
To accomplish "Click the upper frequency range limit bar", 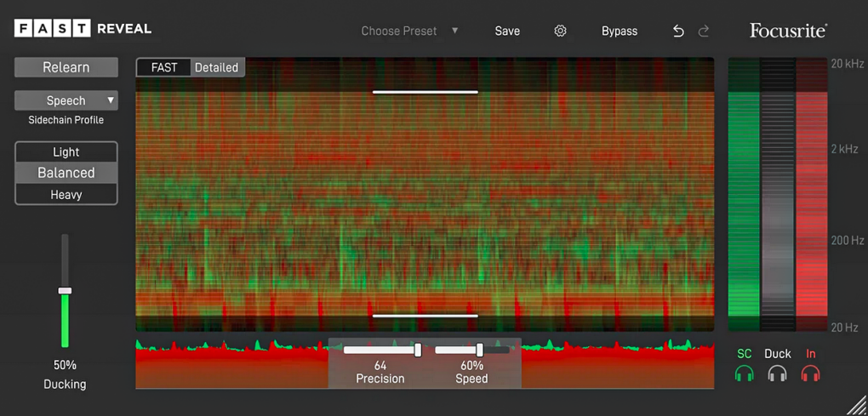I will 425,92.
